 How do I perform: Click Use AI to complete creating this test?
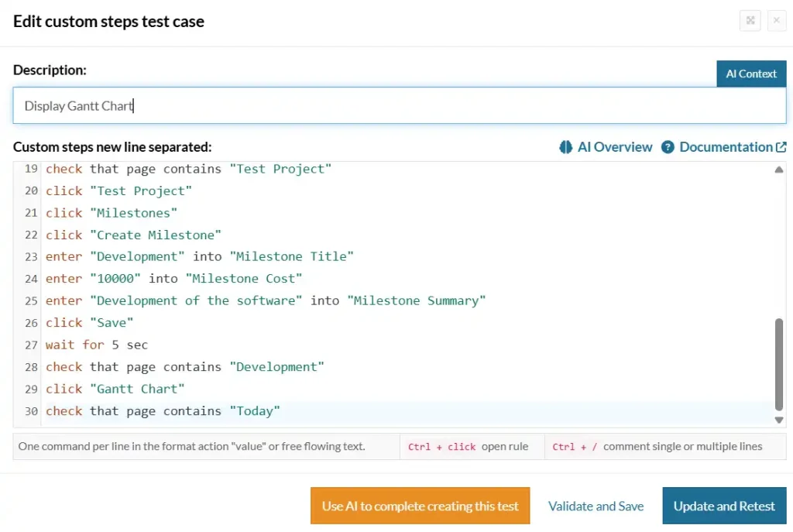pyautogui.click(x=421, y=506)
